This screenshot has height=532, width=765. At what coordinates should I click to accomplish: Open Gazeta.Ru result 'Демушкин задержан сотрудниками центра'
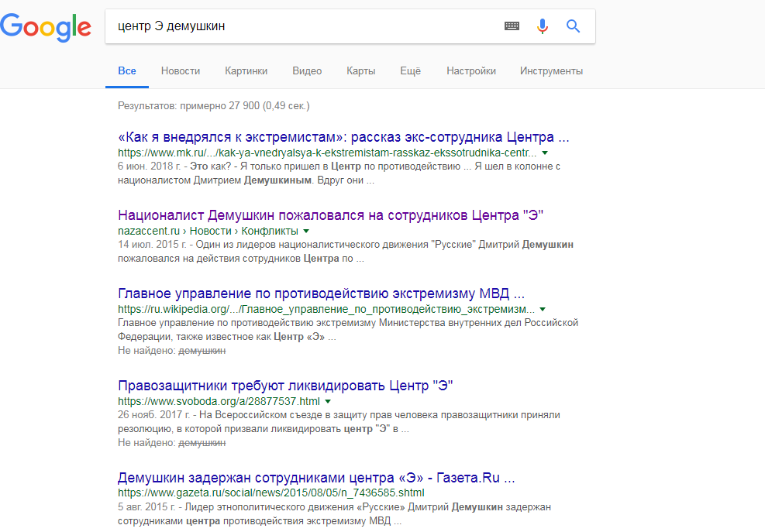pos(316,478)
